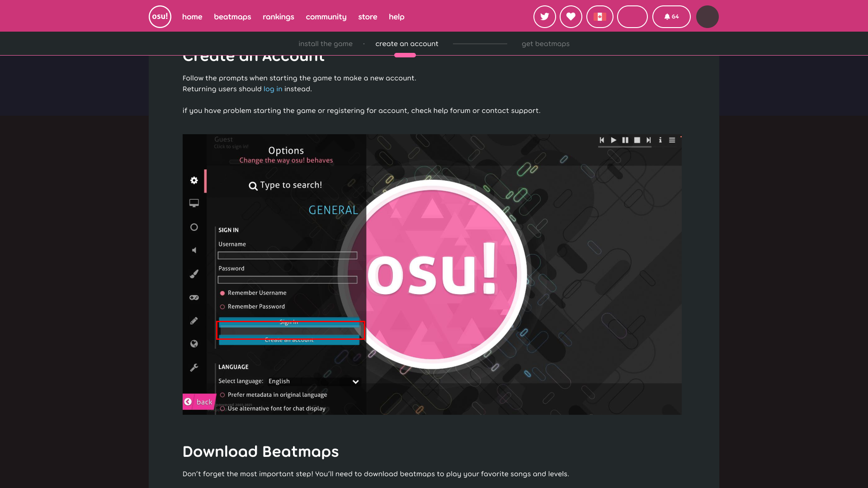Click the log in link
Image resolution: width=868 pixels, height=488 pixels.
(273, 89)
